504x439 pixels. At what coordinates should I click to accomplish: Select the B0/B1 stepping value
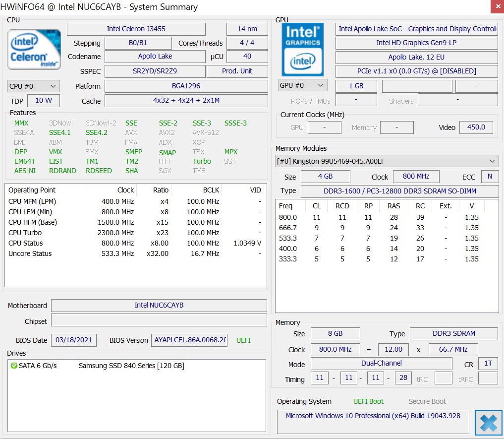[x=138, y=43]
